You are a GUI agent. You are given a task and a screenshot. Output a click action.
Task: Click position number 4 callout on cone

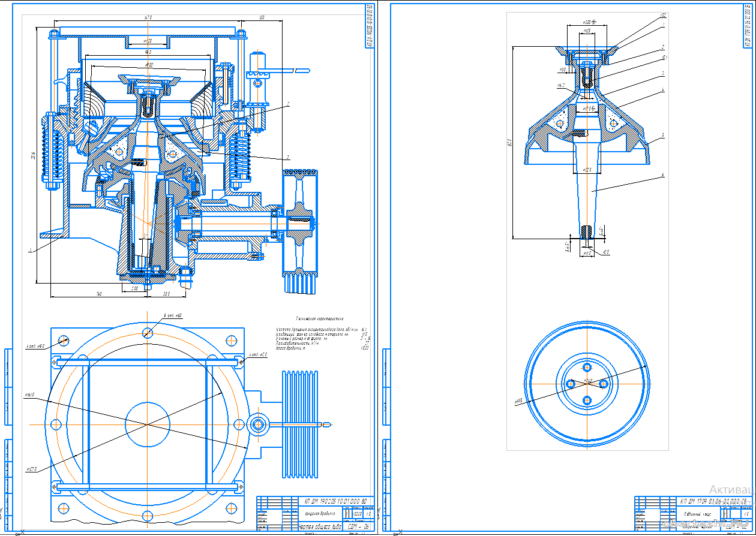coord(663,91)
